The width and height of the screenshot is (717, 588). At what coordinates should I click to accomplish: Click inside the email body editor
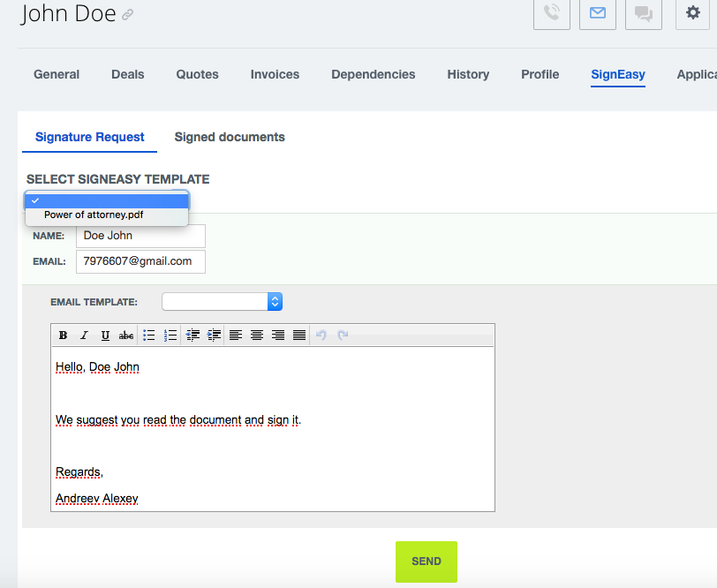[273, 429]
